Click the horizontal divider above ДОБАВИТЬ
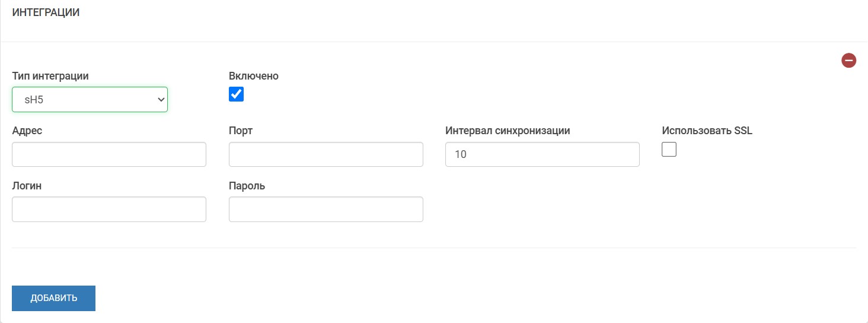Screen dimensions: 868x323 pos(434,248)
